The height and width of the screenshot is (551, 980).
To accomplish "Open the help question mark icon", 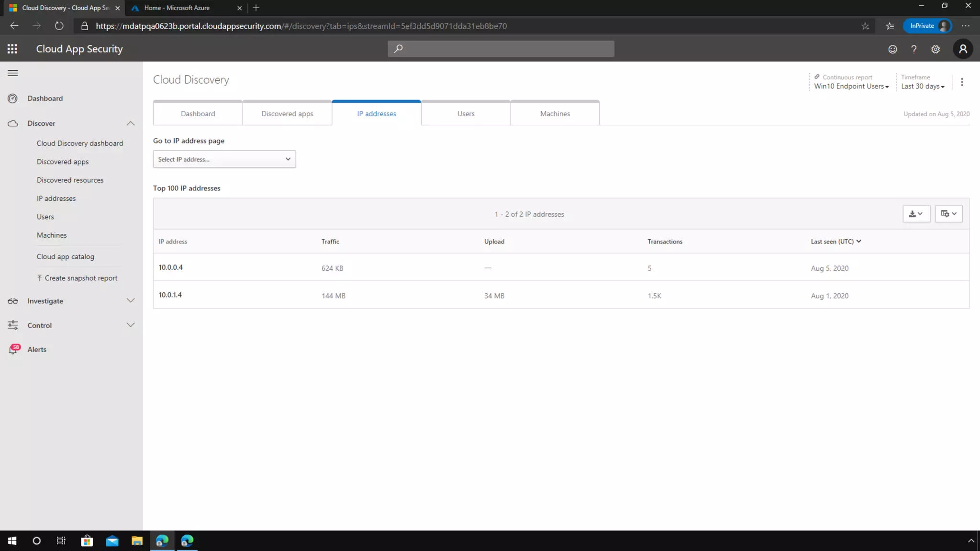I will tap(913, 49).
